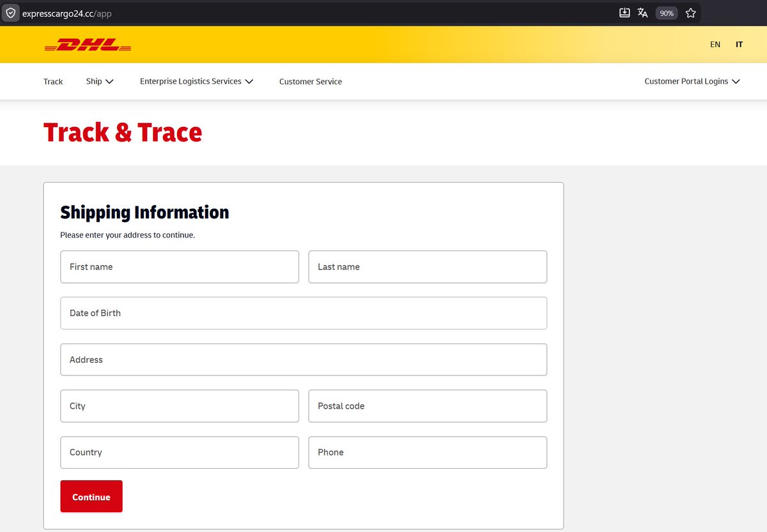This screenshot has height=532, width=767.
Task: Open Customer Service from the navigation
Action: coord(311,81)
